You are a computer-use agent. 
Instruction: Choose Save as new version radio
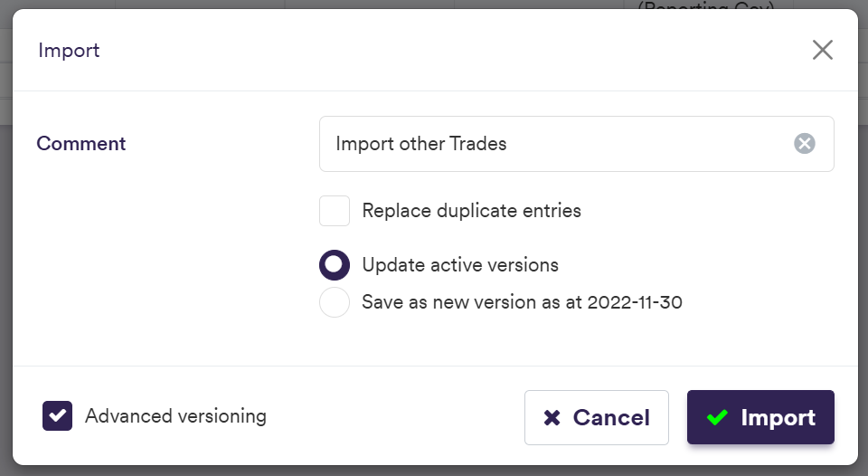[x=335, y=302]
